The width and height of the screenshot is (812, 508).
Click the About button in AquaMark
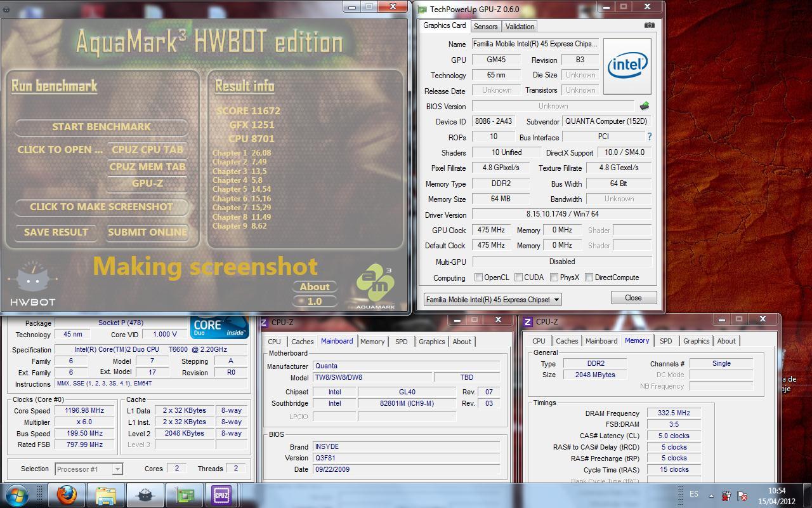pos(315,287)
